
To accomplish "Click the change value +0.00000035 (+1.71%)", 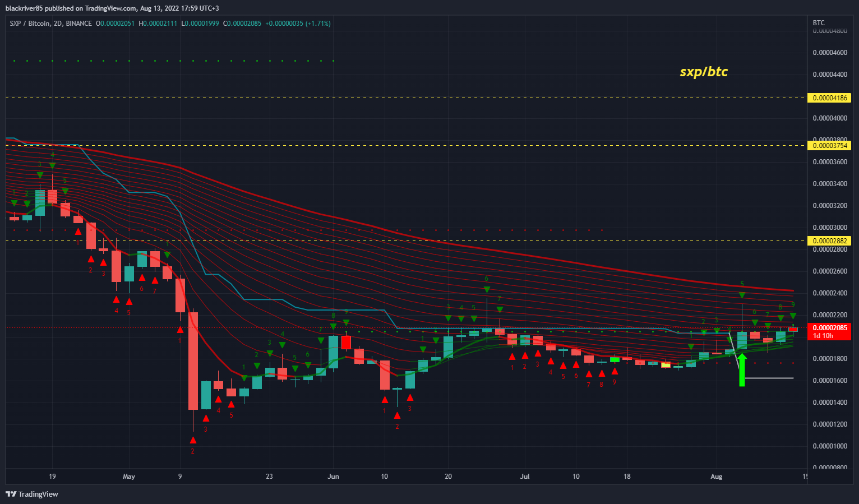I will coord(298,24).
